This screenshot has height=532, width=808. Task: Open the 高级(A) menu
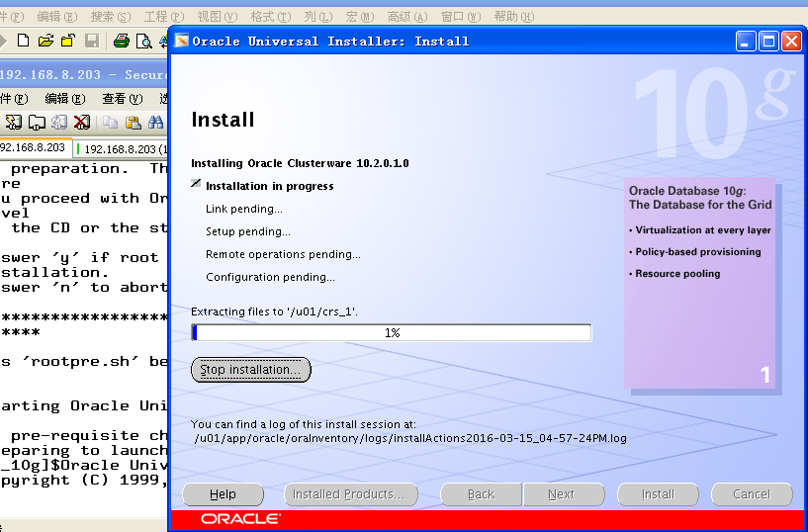[x=407, y=17]
